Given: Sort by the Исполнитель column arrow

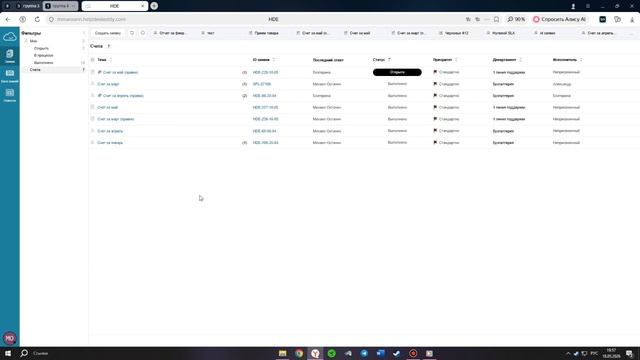Looking at the screenshot, I should [581, 60].
